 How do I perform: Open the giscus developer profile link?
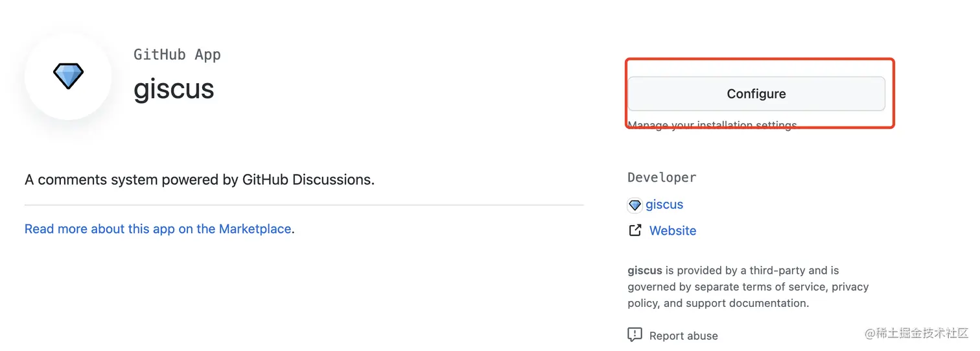pyautogui.click(x=664, y=204)
